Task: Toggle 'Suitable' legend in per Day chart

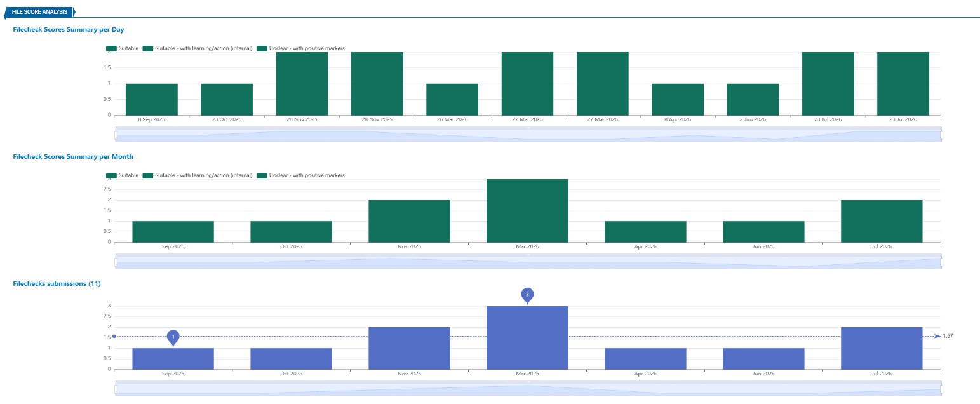Action: pos(122,48)
